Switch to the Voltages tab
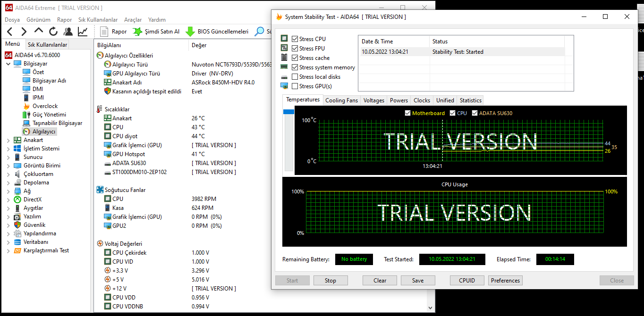 [374, 100]
